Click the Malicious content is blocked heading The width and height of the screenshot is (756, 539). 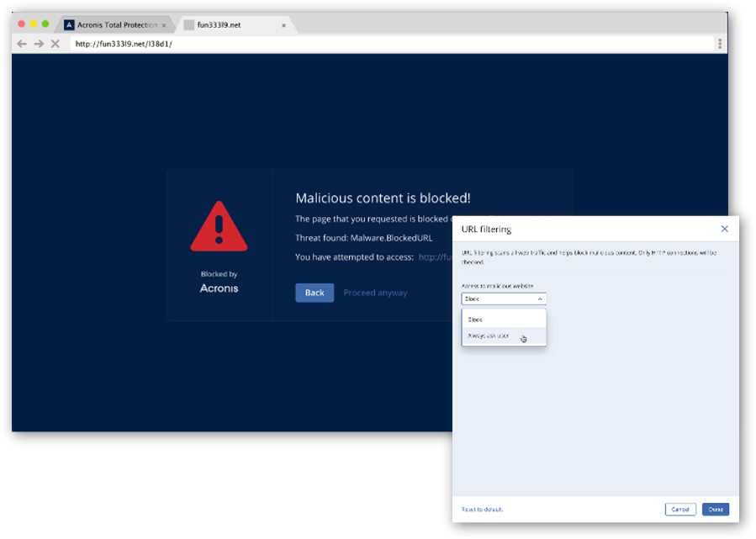click(x=383, y=198)
